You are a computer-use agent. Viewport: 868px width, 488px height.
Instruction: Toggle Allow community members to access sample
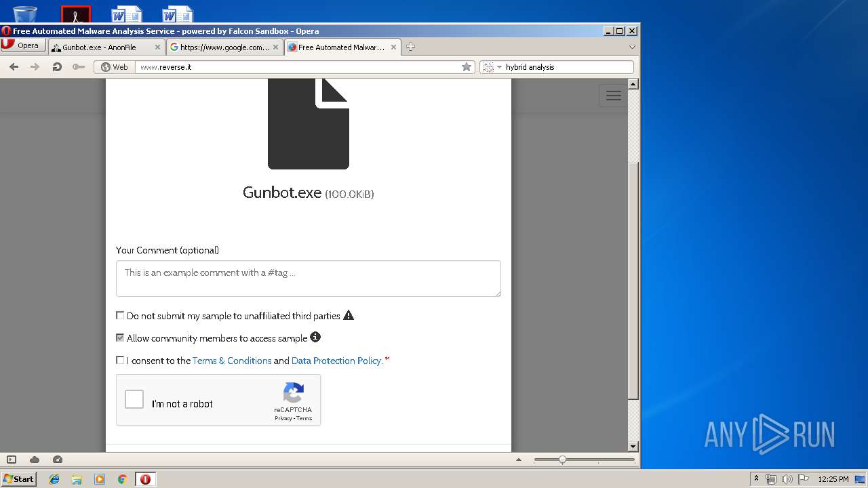120,338
